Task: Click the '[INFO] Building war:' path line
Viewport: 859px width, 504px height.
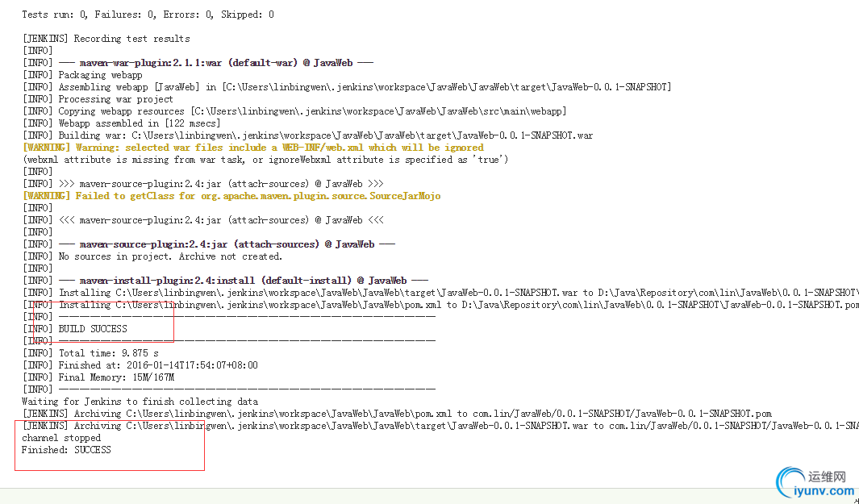Action: 307,135
